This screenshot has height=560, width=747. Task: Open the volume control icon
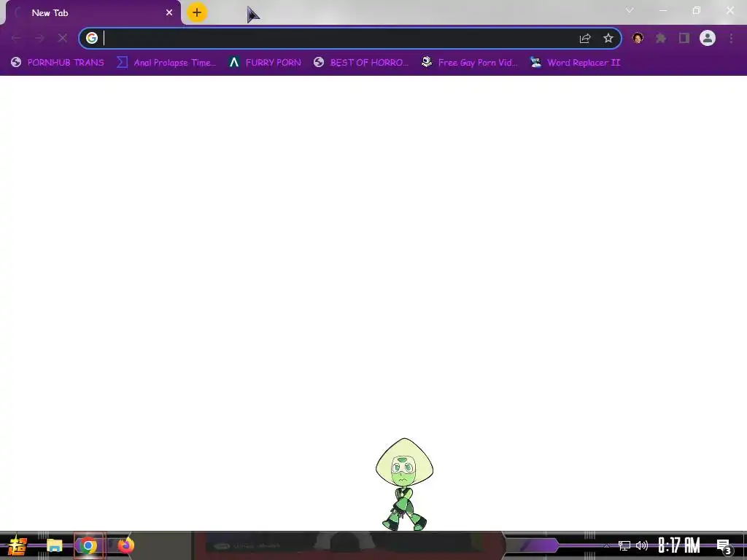click(642, 545)
